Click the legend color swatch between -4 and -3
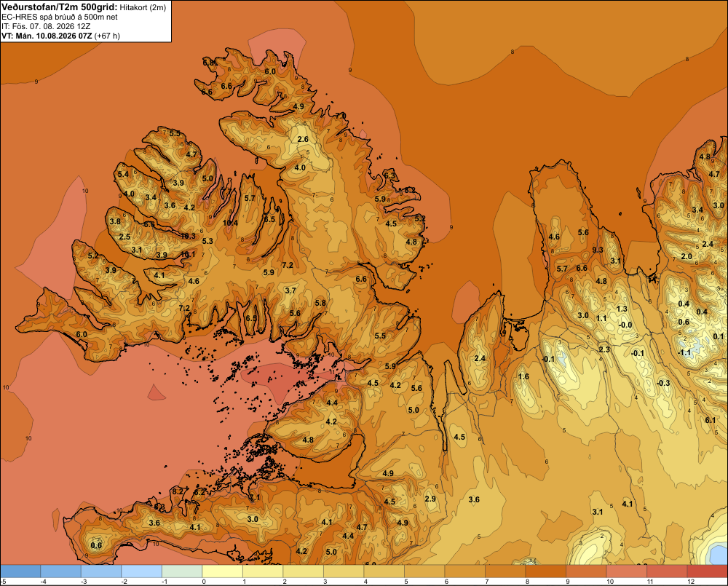 pos(61,571)
